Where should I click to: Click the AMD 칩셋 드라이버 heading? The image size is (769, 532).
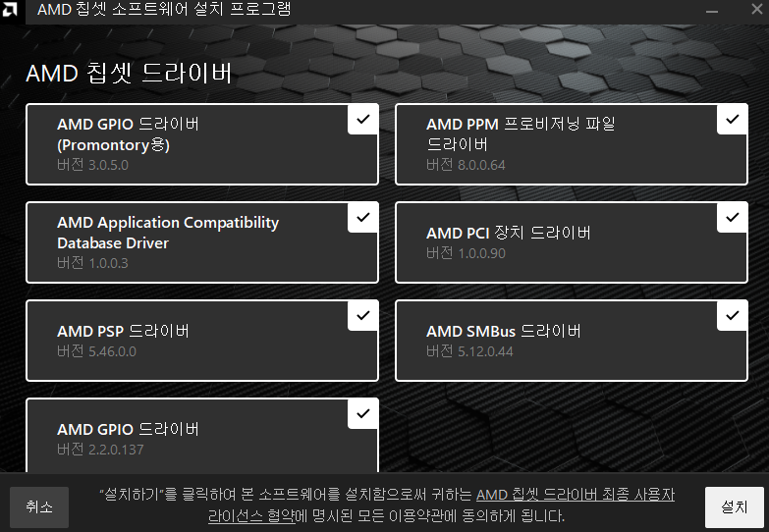coord(129,74)
